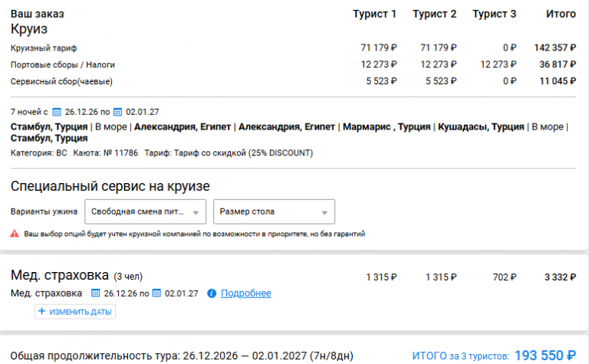Image resolution: width=589 pixels, height=364 pixels.
Task: Click the Мед. страховка section heading
Action: coord(60,275)
